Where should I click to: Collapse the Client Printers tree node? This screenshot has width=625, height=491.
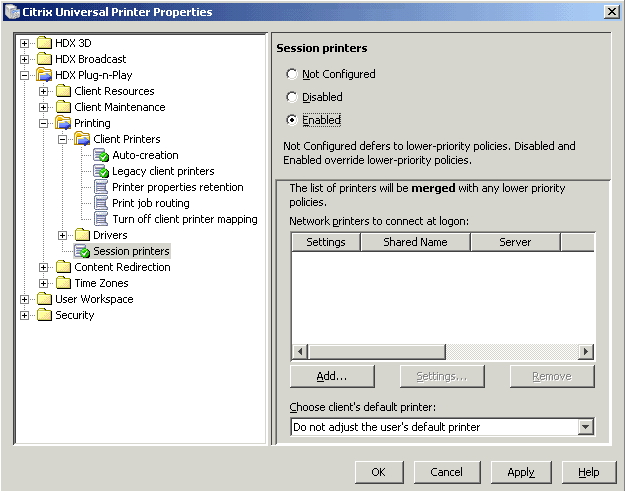tap(63, 139)
